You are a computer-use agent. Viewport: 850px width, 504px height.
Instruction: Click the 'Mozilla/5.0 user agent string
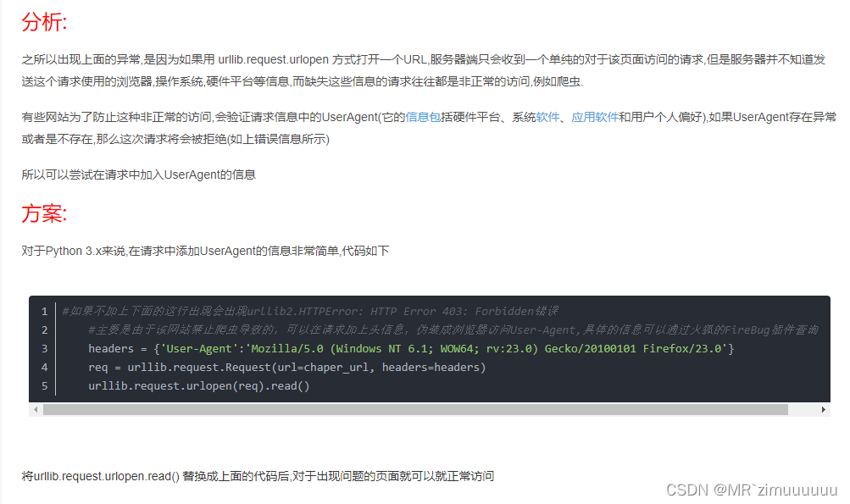pyautogui.click(x=486, y=348)
